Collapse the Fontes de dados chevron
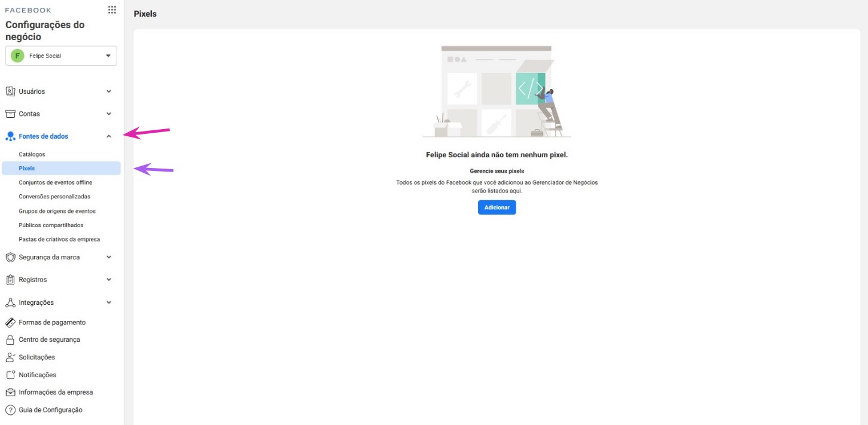The image size is (868, 425). pos(109,136)
